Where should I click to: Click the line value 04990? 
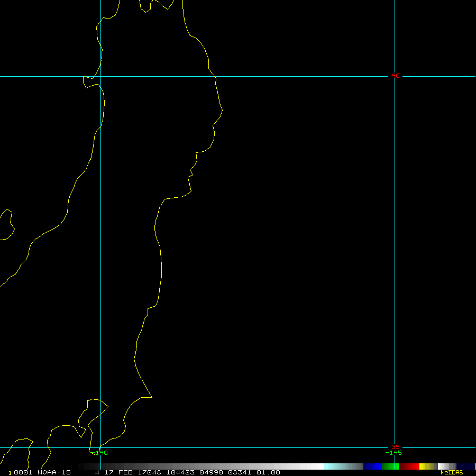211,472
